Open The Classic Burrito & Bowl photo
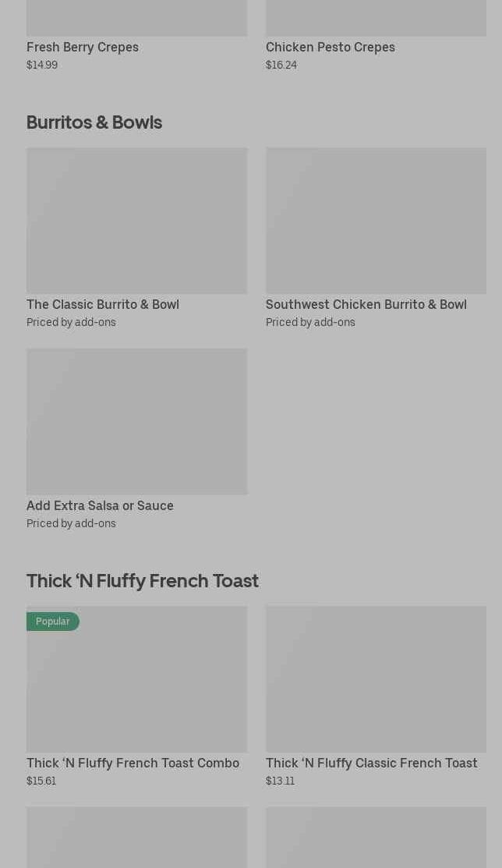This screenshot has width=502, height=868. [x=136, y=221]
